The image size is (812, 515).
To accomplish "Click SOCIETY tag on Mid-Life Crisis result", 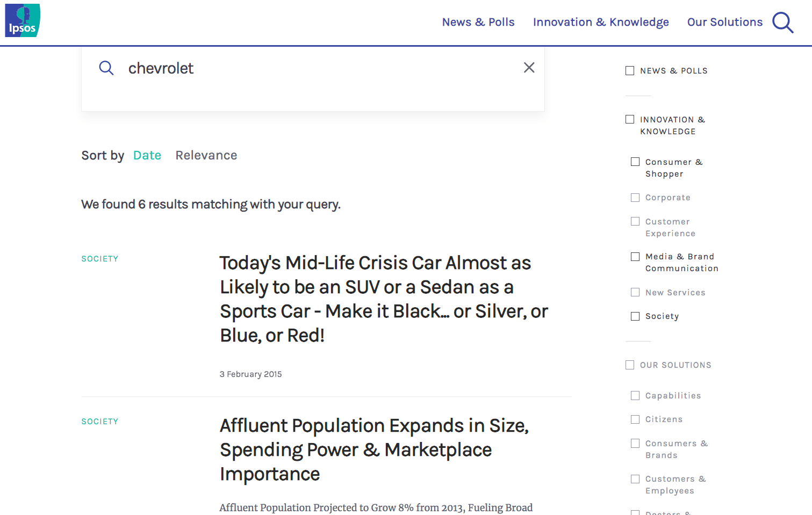I will [100, 259].
